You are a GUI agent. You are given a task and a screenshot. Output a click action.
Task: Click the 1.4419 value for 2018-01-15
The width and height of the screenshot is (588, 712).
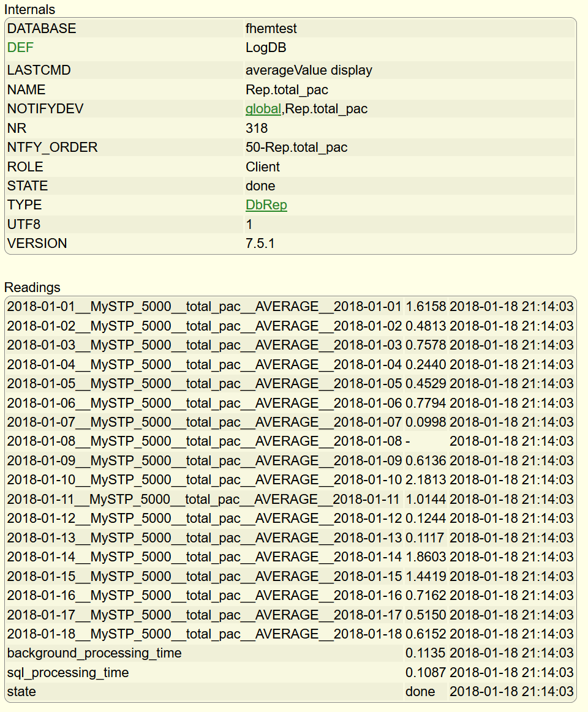[425, 577]
